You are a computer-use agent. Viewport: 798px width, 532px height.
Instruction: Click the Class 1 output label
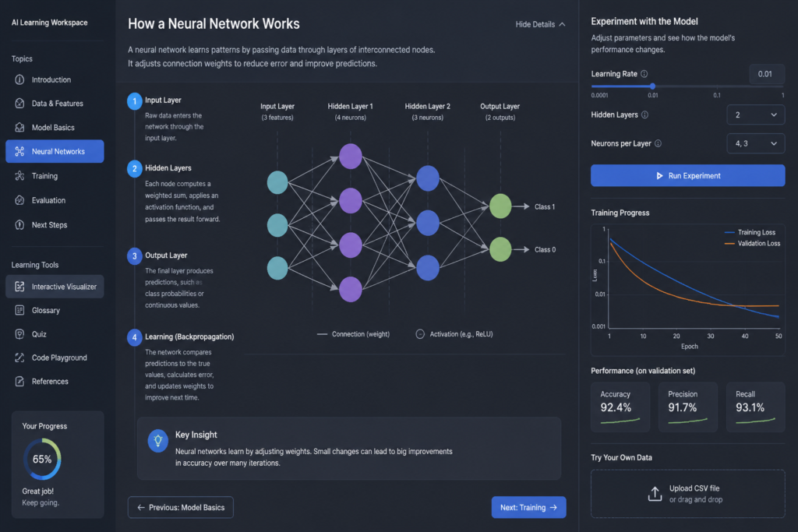click(545, 206)
